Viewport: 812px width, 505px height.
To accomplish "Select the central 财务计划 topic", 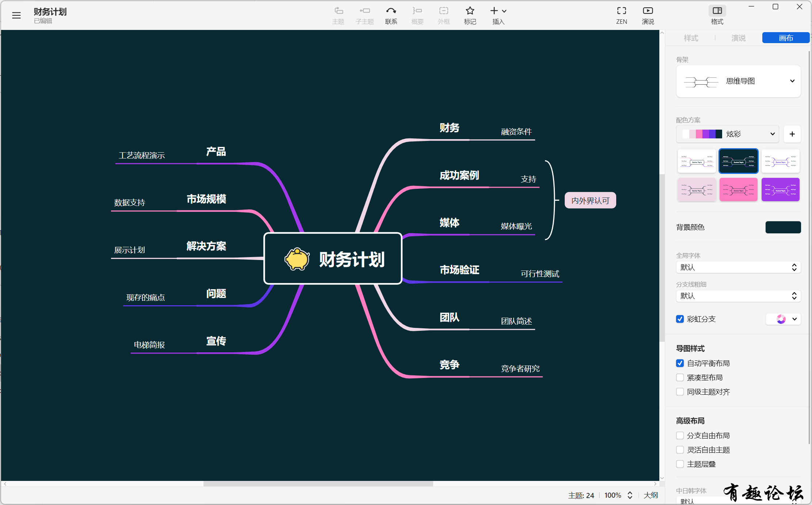I will 333,259.
